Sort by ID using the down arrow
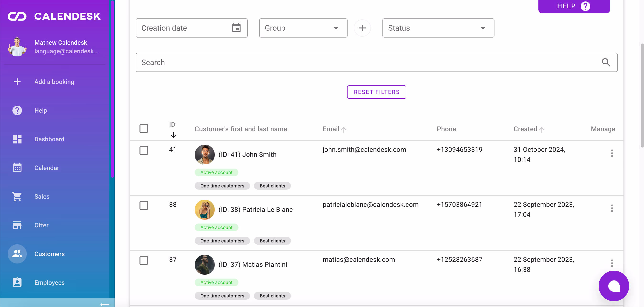The height and width of the screenshot is (307, 644). coord(173,135)
